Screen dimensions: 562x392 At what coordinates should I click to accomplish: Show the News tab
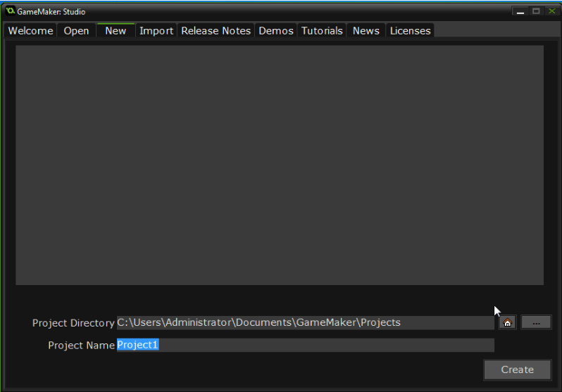click(x=366, y=31)
